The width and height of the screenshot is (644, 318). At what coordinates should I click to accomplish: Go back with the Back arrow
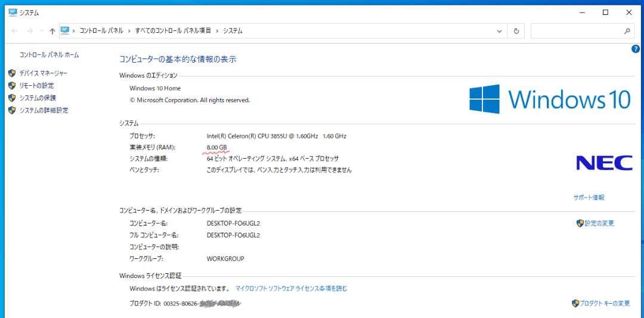(x=14, y=31)
